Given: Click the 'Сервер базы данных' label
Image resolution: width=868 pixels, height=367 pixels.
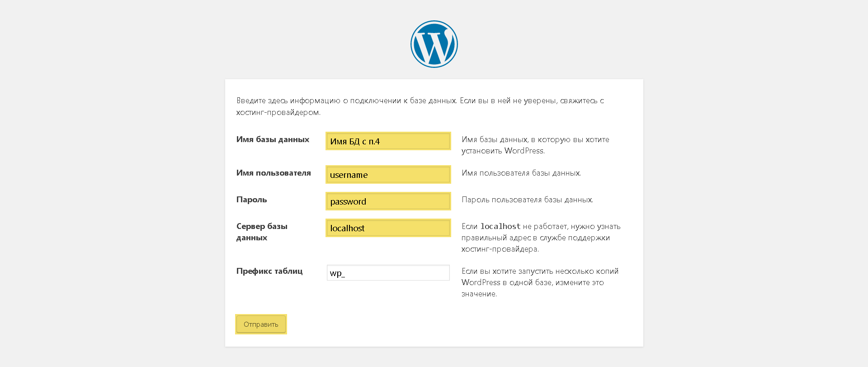Looking at the screenshot, I should click(262, 232).
